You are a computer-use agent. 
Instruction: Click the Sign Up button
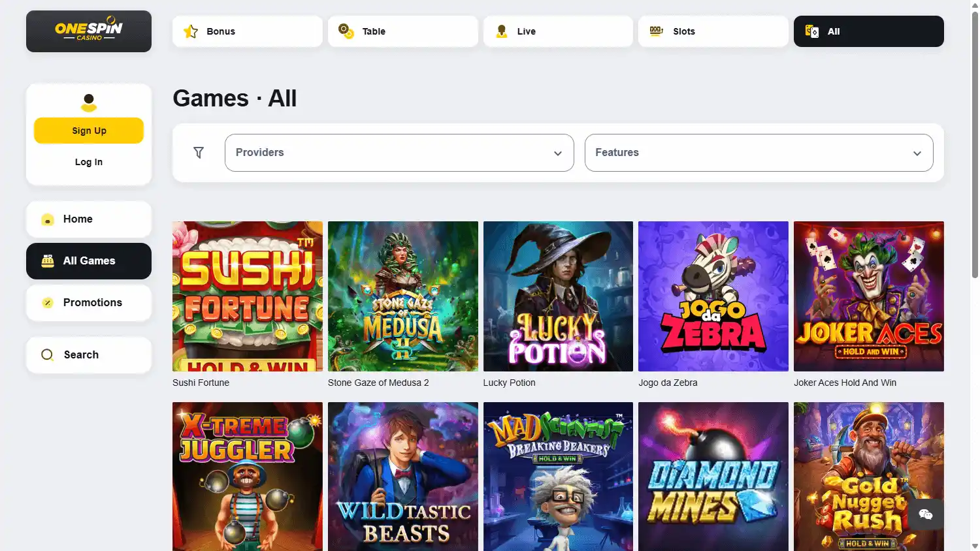click(x=89, y=131)
